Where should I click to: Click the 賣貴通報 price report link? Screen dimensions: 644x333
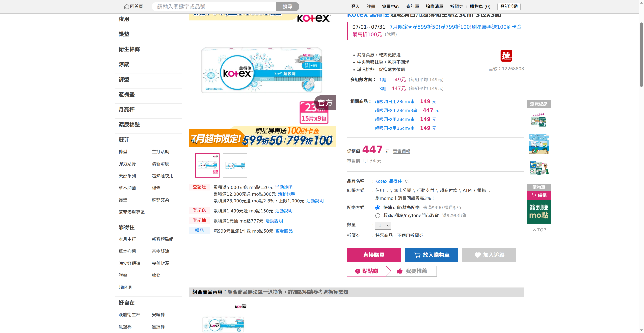pyautogui.click(x=401, y=152)
